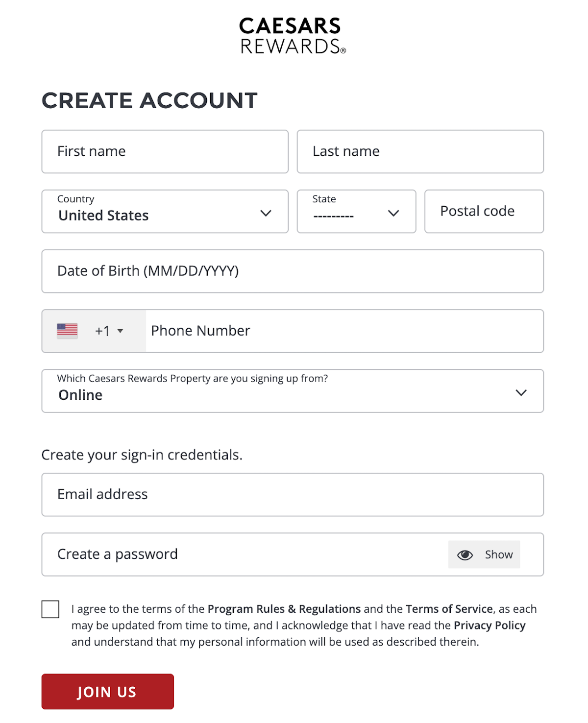Check the terms agreement checkbox
The width and height of the screenshot is (588, 723).
pyautogui.click(x=50, y=609)
